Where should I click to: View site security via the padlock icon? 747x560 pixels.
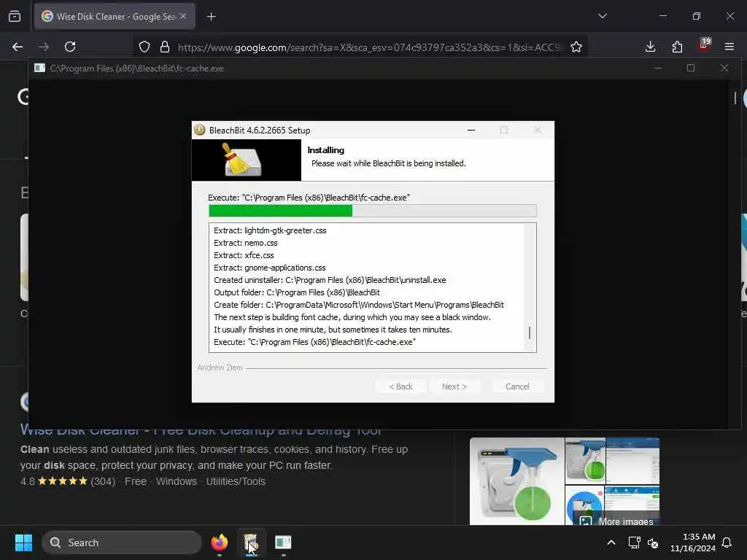165,47
